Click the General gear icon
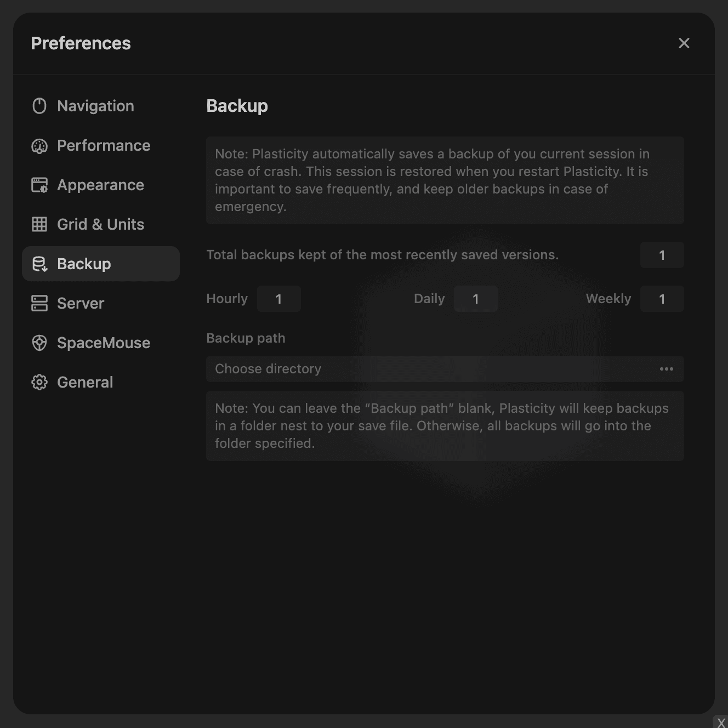This screenshot has width=728, height=728. pos(39,382)
